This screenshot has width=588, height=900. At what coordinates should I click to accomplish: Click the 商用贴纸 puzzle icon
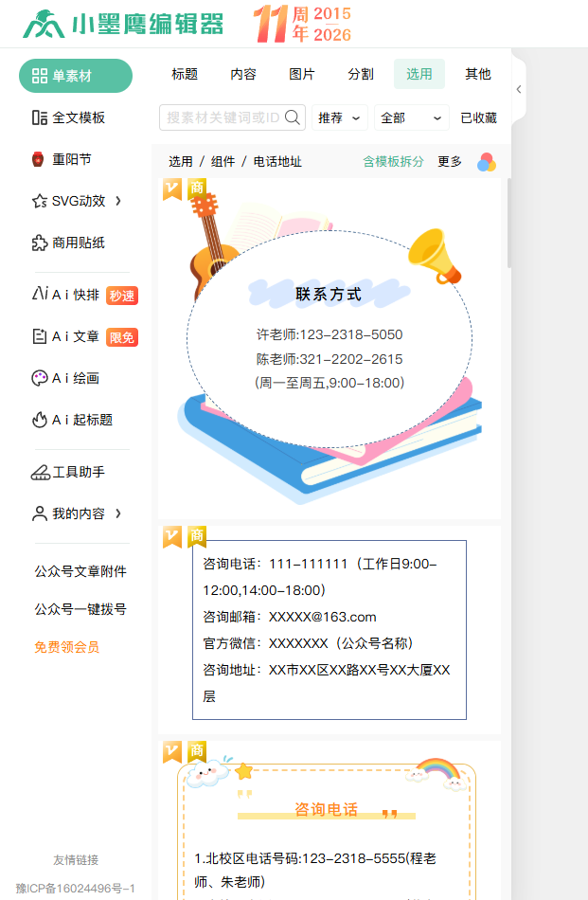pos(39,243)
